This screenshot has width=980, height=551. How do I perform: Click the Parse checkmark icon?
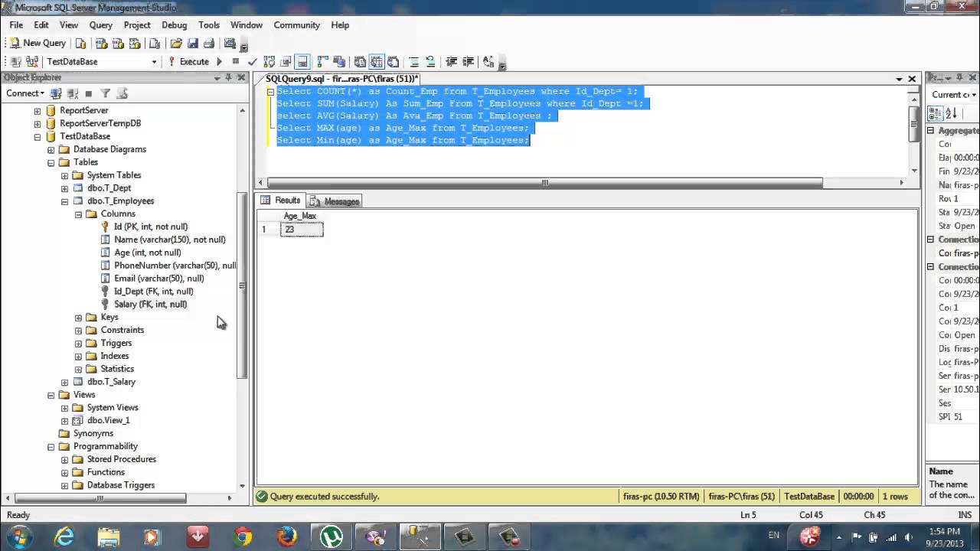[x=252, y=61]
